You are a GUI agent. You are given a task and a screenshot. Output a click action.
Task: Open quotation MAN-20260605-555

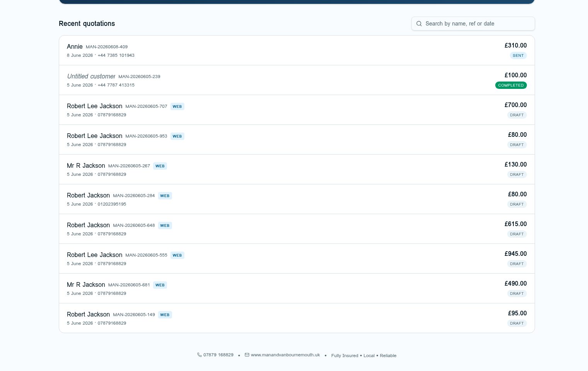[x=297, y=259]
